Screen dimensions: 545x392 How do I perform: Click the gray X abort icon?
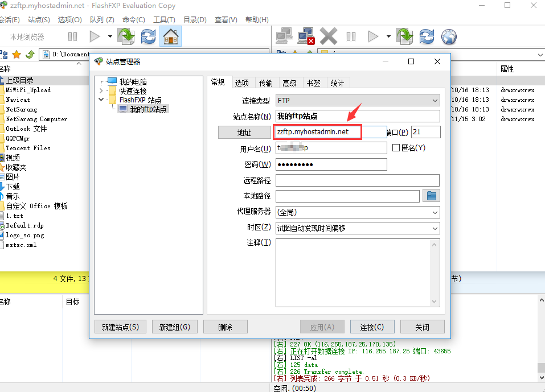329,37
